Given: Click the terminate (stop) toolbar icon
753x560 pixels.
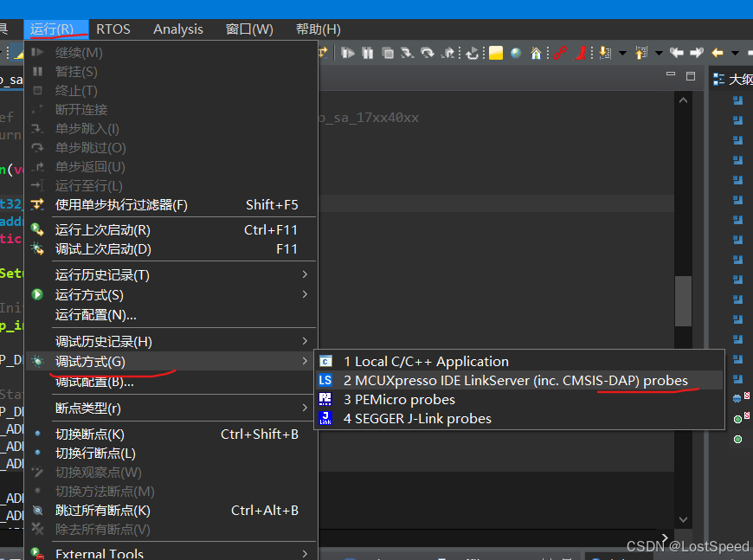Looking at the screenshot, I should point(388,53).
